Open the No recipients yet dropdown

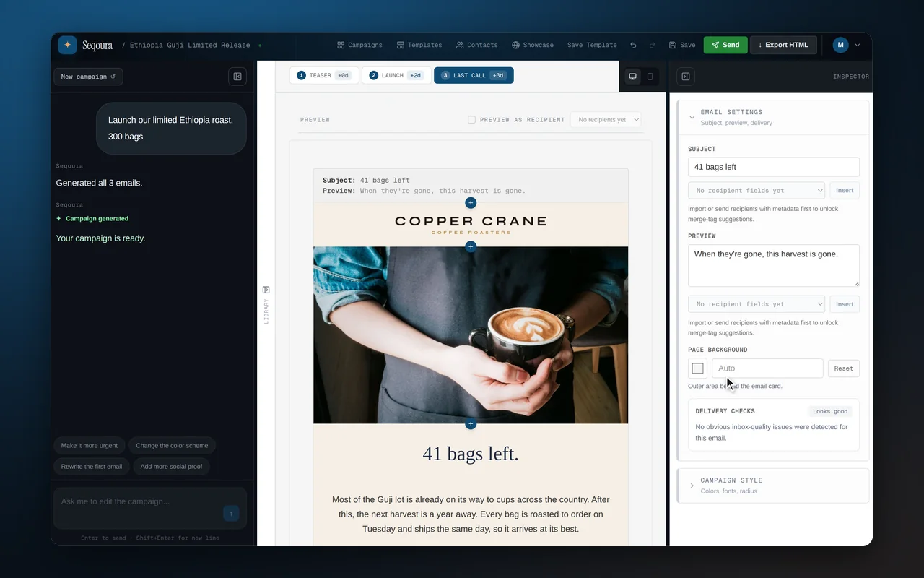coord(606,120)
